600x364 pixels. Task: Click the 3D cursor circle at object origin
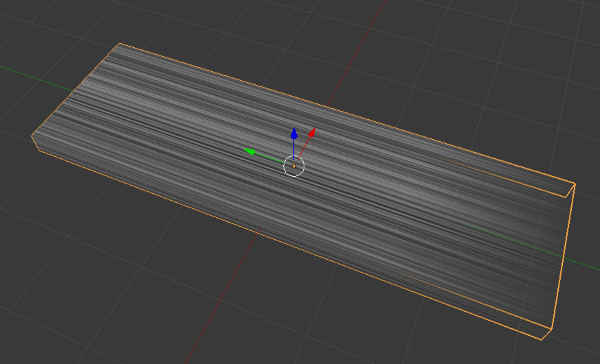tap(294, 166)
